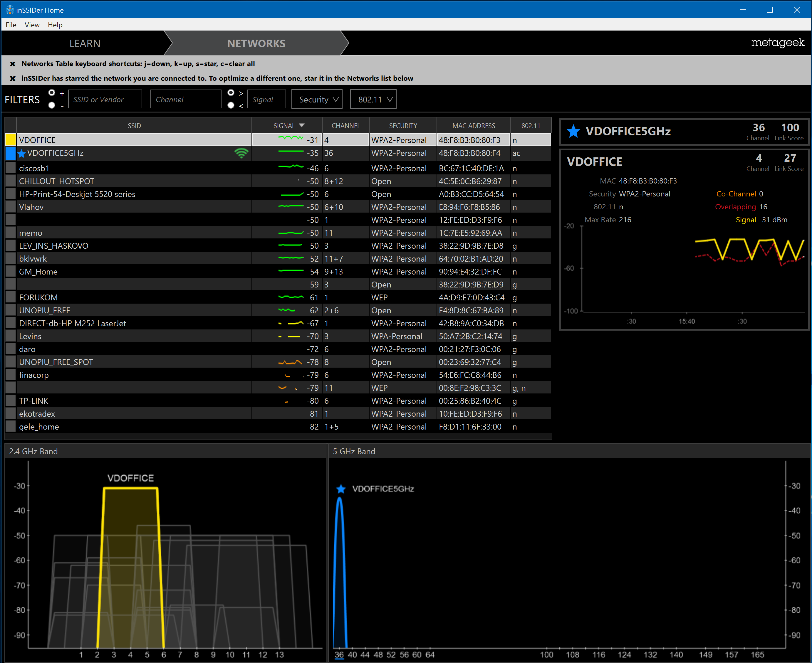The image size is (812, 663).
Task: Click channel 36 on 5 GHz axis
Action: (339, 654)
